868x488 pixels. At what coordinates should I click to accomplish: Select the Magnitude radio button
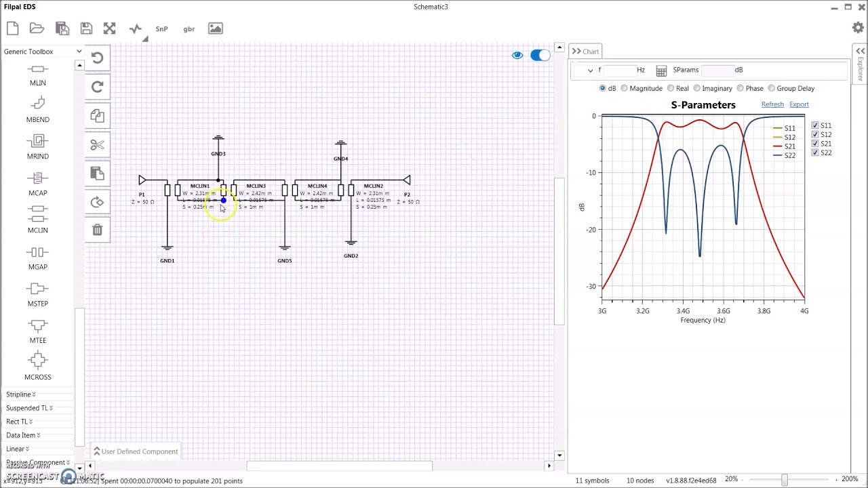tap(625, 88)
